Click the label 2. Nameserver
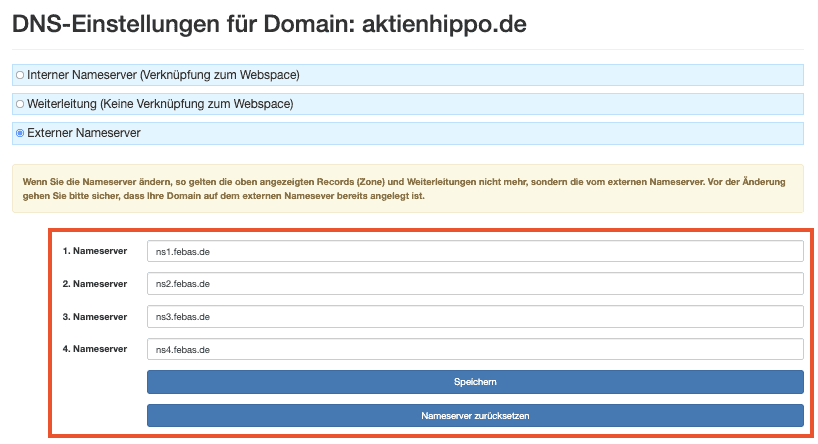This screenshot has height=444, width=818. pos(95,284)
